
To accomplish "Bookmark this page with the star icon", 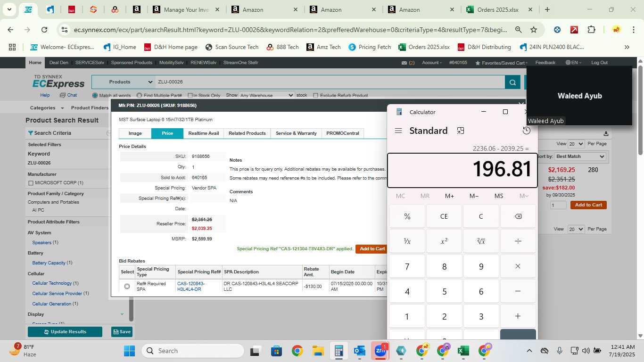I will pyautogui.click(x=534, y=30).
